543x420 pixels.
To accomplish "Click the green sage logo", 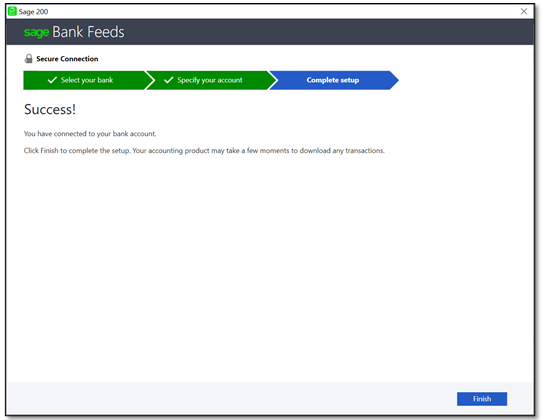I will tap(36, 32).
